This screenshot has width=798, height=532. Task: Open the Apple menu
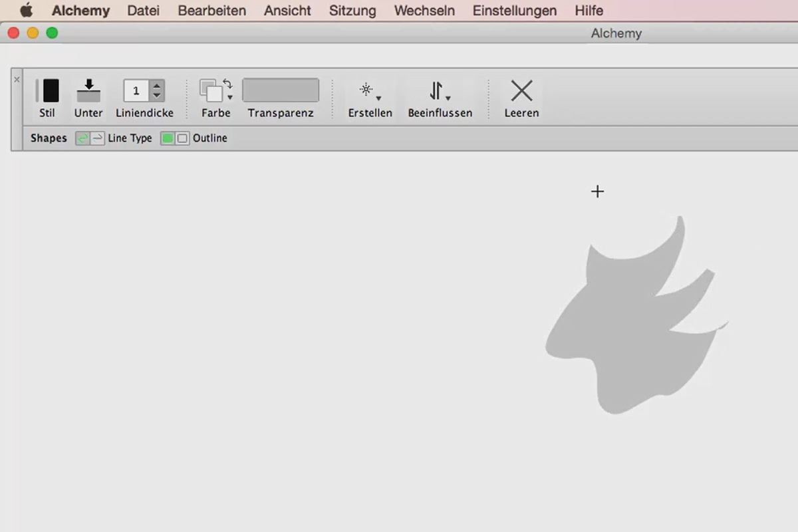(x=26, y=11)
